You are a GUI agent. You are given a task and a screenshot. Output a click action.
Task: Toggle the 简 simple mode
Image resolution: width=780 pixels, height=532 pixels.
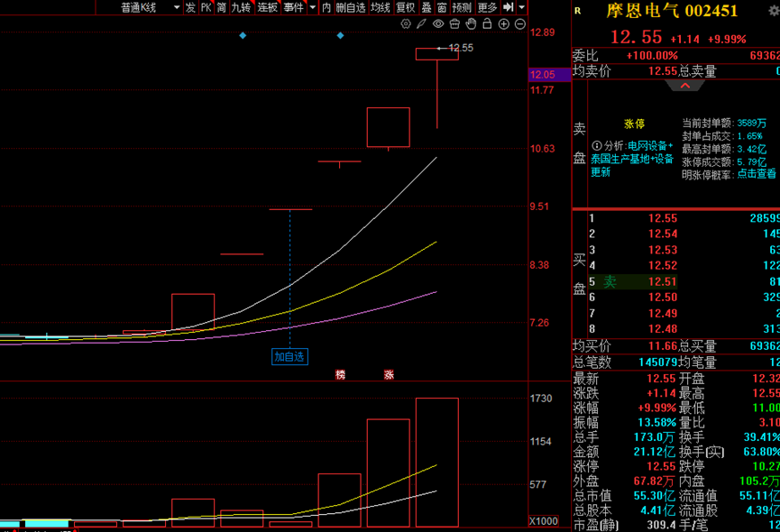click(x=221, y=7)
